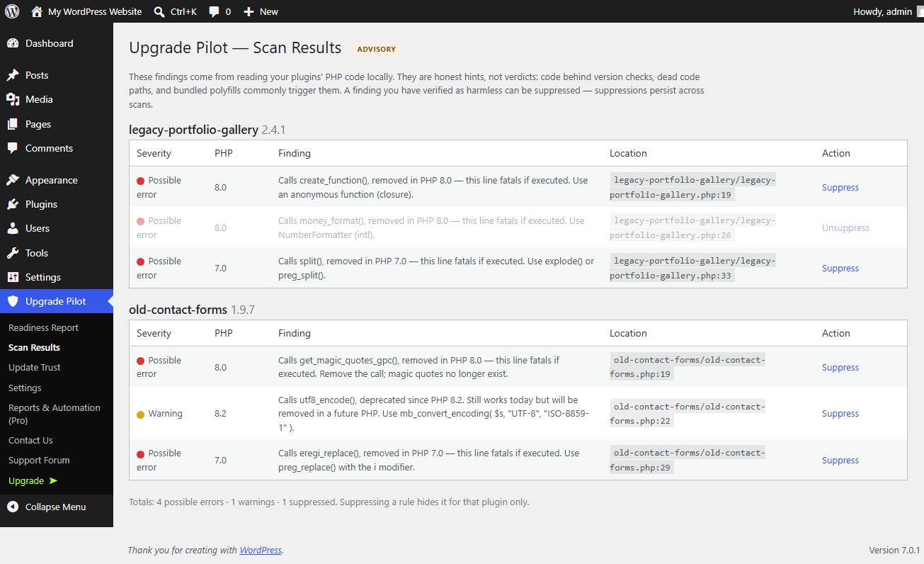Viewport: 924px width, 564px height.
Task: Click the Media icon in sidebar
Action: 13,99
